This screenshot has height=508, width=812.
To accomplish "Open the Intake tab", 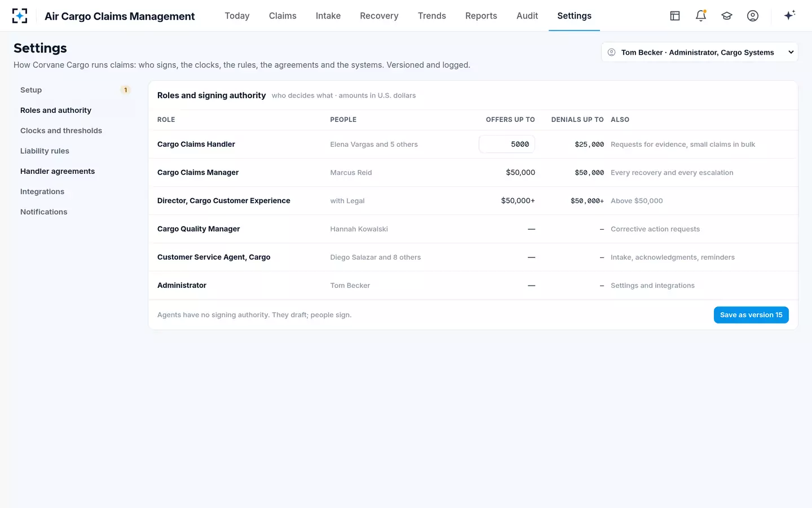I will (328, 16).
